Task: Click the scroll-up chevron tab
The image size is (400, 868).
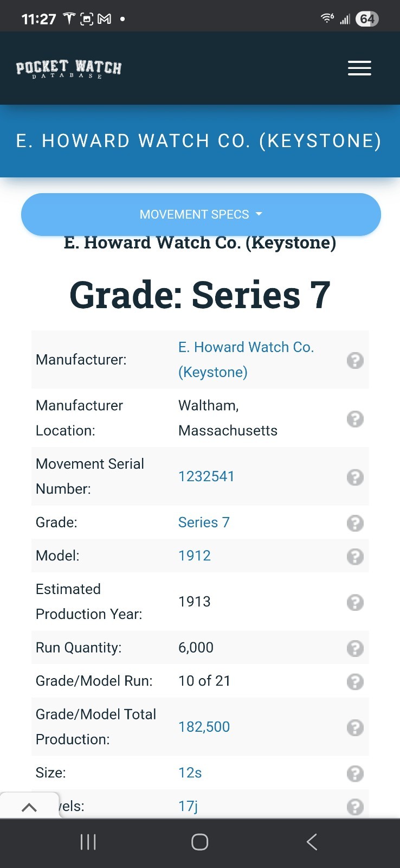Action: 29,807
